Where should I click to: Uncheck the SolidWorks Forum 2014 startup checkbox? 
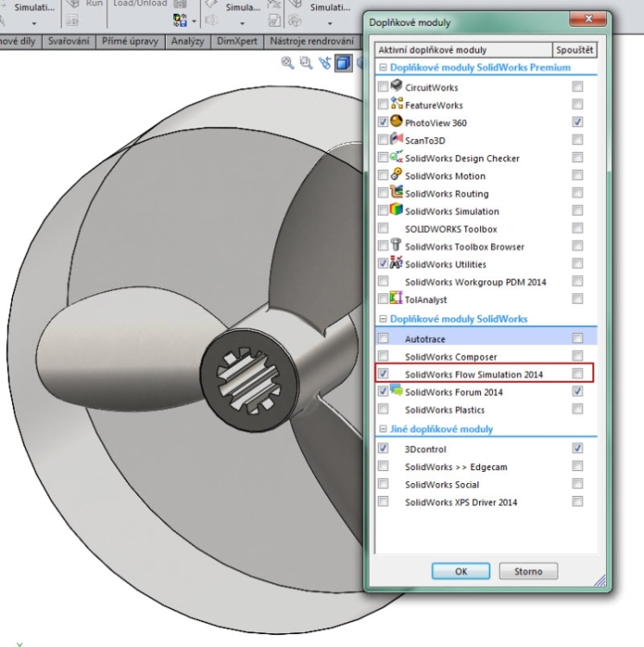[578, 391]
